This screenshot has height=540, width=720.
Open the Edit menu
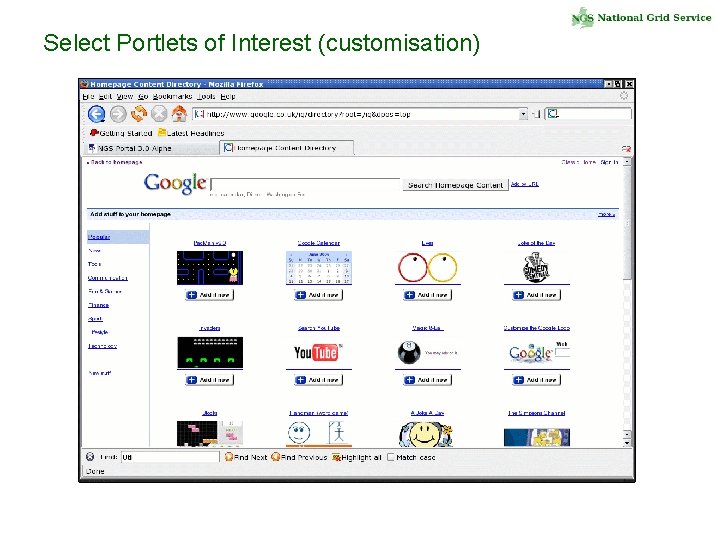[x=105, y=96]
